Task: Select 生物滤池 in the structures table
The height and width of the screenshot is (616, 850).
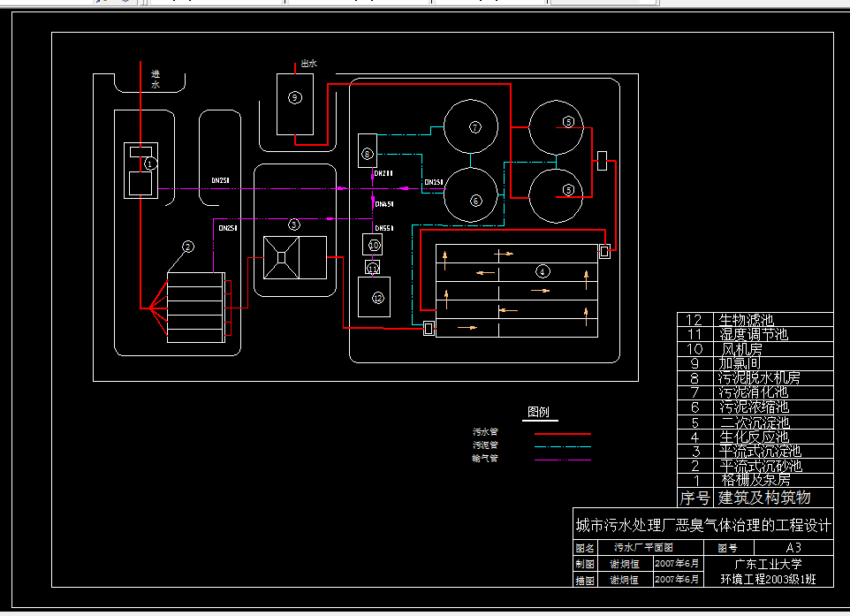Action: click(746, 320)
